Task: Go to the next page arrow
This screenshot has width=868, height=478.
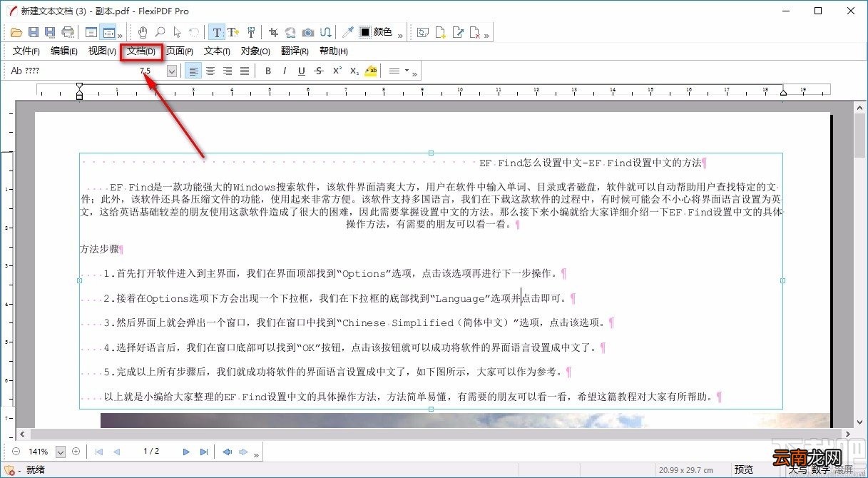Action: (186, 452)
